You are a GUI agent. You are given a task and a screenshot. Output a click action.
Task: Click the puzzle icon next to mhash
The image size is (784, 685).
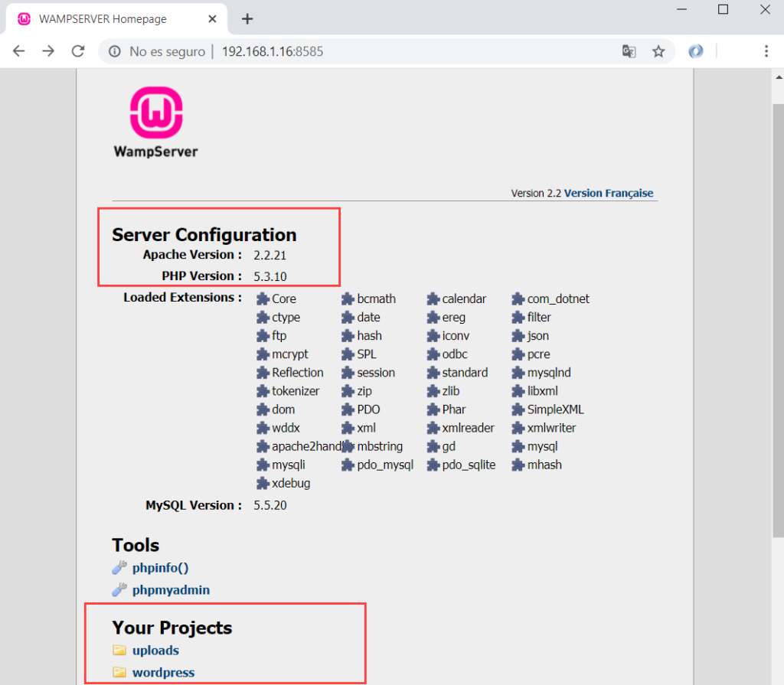518,465
